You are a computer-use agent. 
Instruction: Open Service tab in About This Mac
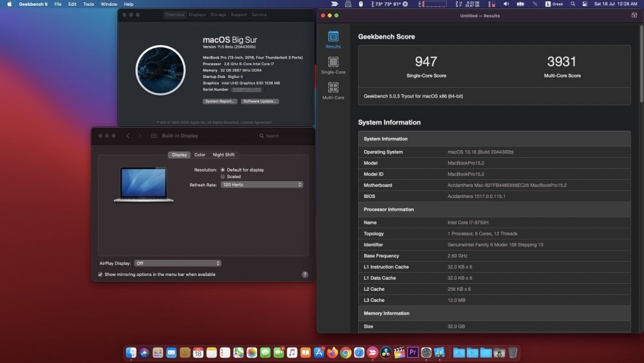(259, 14)
